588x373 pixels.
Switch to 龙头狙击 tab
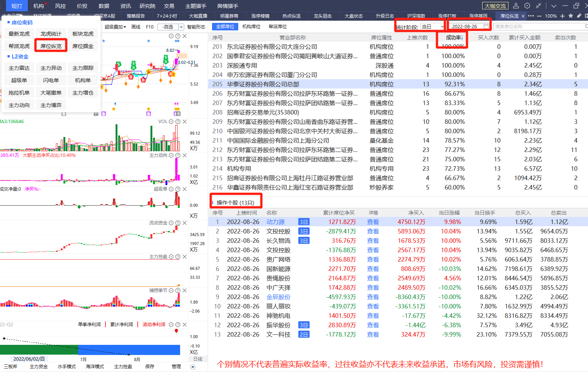(x=323, y=16)
